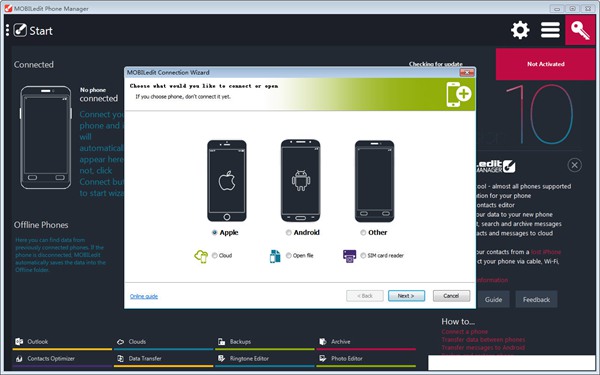Open 'Transfer data between phones' link
Viewport: 600px width, 375px height.
click(x=483, y=339)
